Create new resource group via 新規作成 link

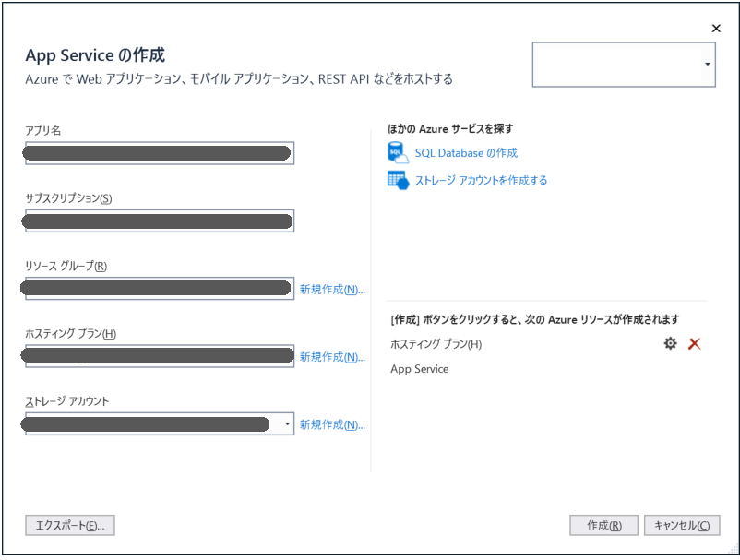pyautogui.click(x=333, y=289)
